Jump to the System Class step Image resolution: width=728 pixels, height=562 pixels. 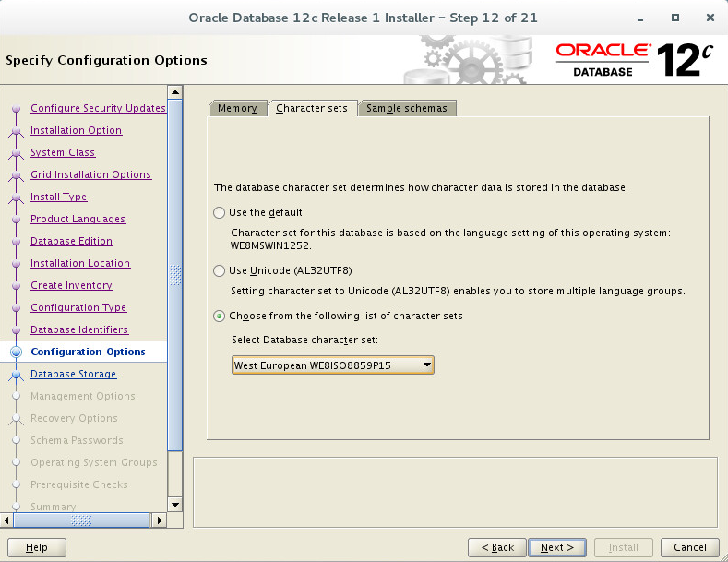click(x=63, y=153)
